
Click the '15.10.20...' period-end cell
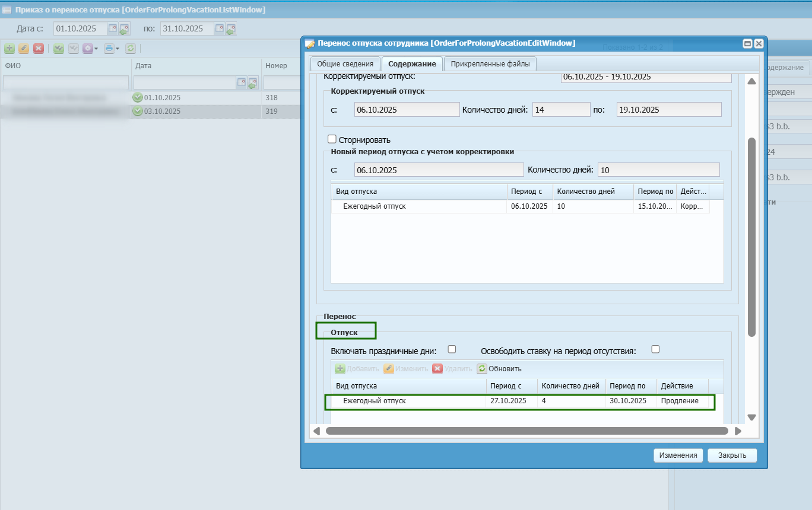(655, 206)
